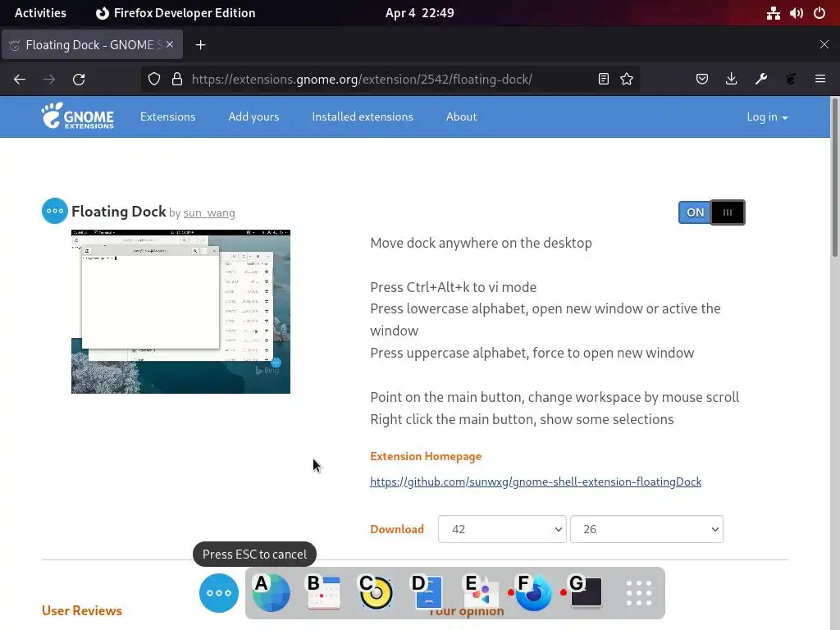The image size is (840, 630).
Task: Open the About nav item
Action: coord(461,116)
